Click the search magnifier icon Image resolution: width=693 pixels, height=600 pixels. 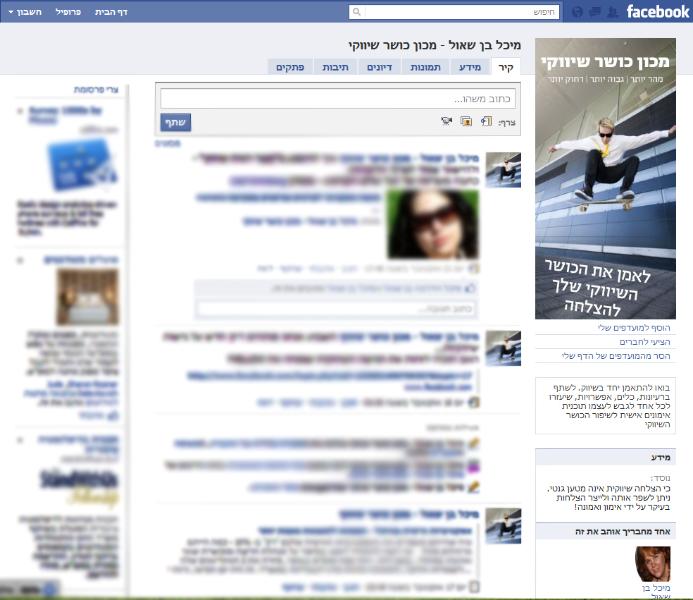(357, 12)
